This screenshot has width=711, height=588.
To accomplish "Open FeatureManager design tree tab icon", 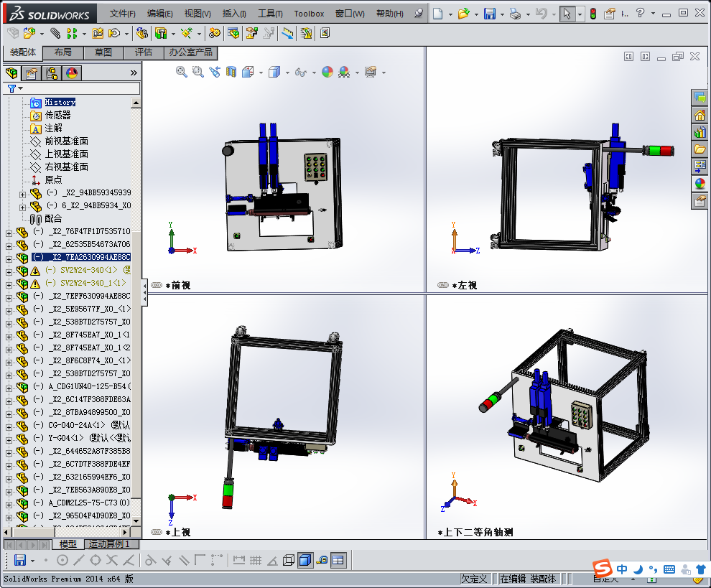I will (11, 73).
